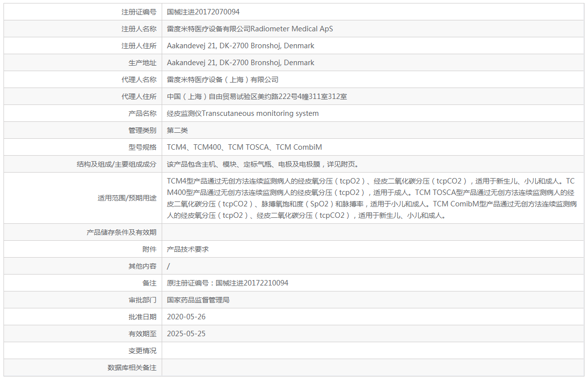This screenshot has height=380, width=588.
Task: Select the 有效期至 label
Action: click(x=142, y=333)
